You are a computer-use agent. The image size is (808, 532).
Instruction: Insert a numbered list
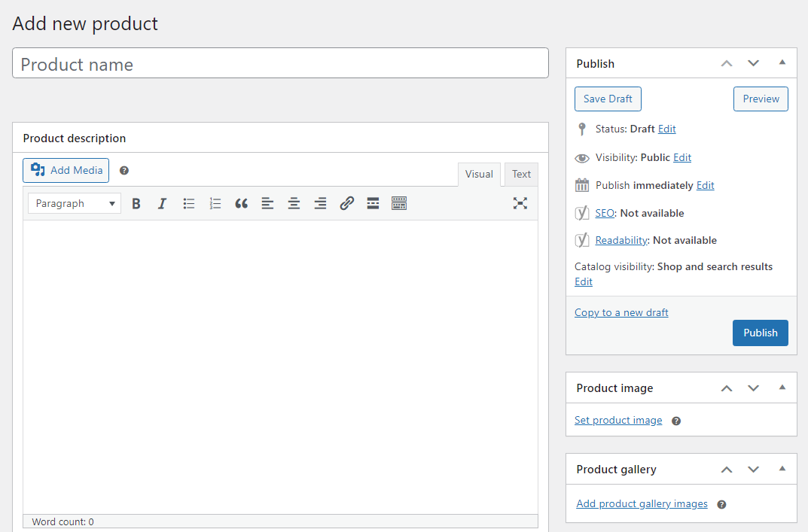pyautogui.click(x=215, y=203)
